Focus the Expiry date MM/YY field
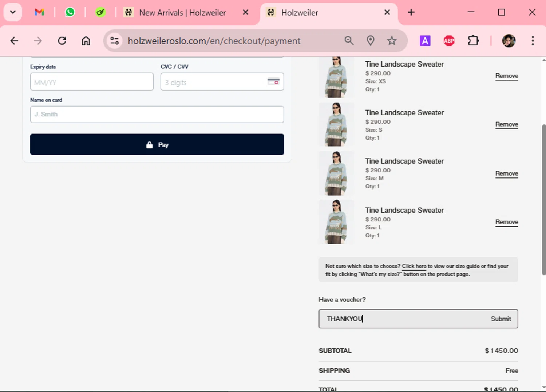Viewport: 546px width, 392px height. click(92, 82)
